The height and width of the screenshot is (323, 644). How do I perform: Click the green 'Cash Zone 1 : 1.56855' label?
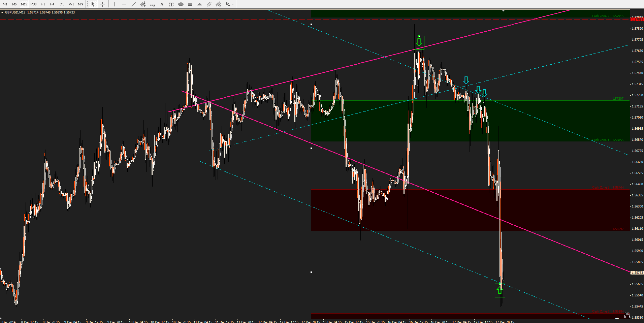click(x=608, y=140)
